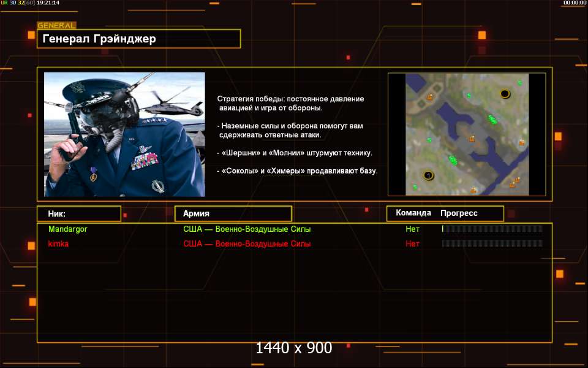Select the empty start position circle on minimap
The height and width of the screenshot is (368, 588).
pos(505,94)
